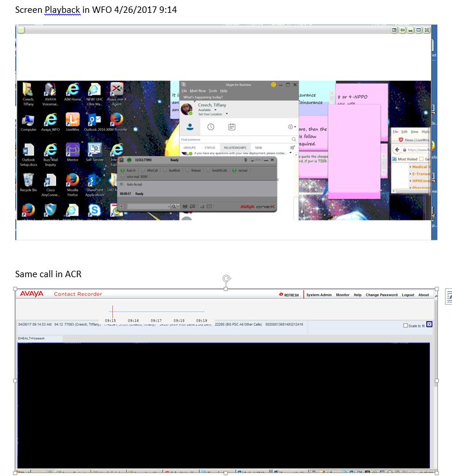Toggle SendAllCalls in Avaya one-X
This screenshot has height=476, width=452.
(x=217, y=170)
